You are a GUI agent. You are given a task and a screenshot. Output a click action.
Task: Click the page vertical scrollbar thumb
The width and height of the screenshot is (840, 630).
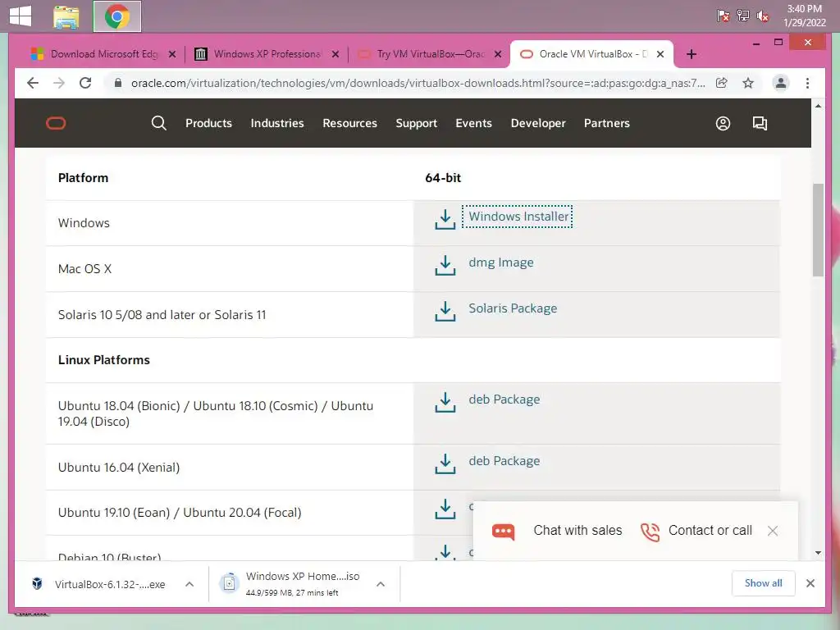coord(818,230)
